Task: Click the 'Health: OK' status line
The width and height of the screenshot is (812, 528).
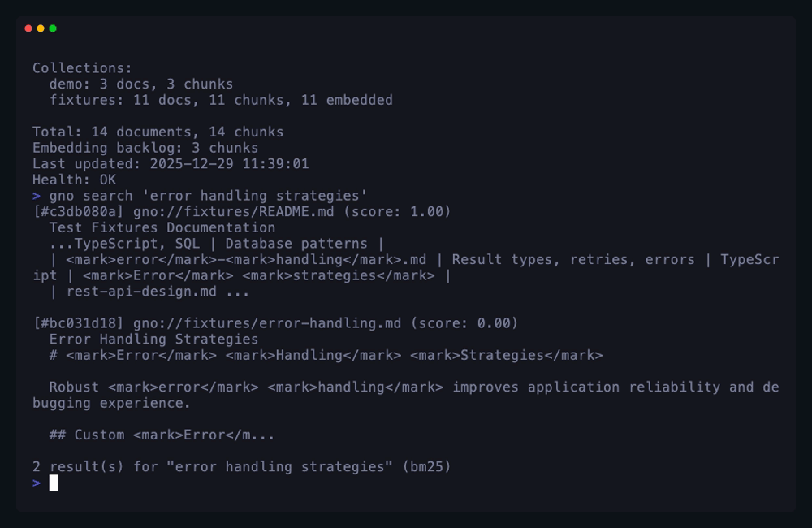Action: click(x=74, y=180)
